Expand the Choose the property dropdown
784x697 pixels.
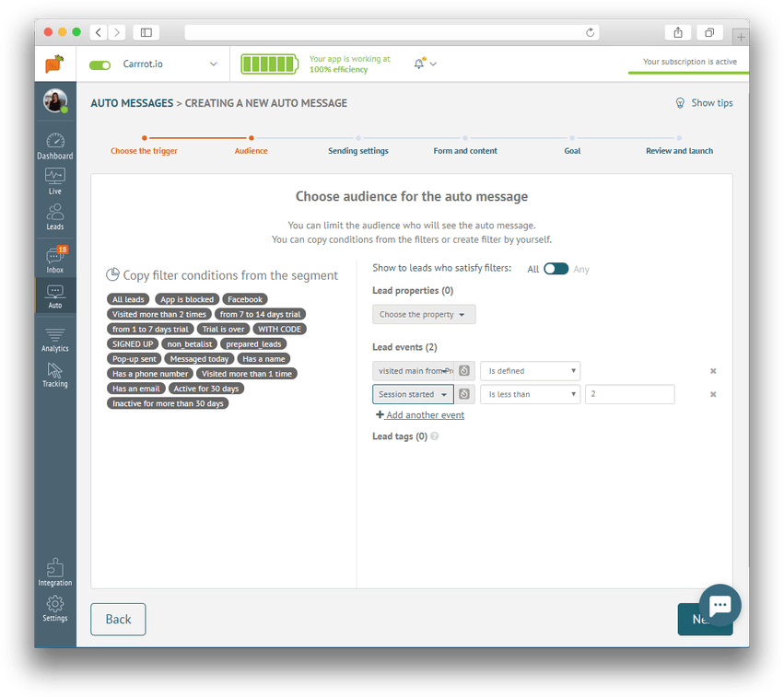point(424,315)
